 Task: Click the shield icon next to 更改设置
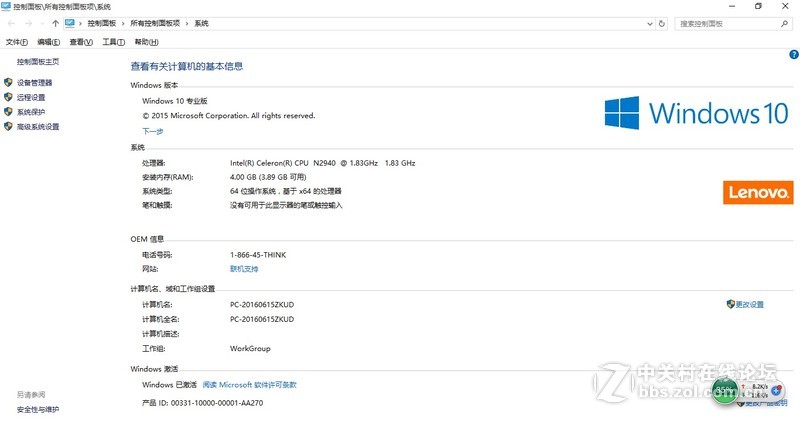click(x=730, y=304)
